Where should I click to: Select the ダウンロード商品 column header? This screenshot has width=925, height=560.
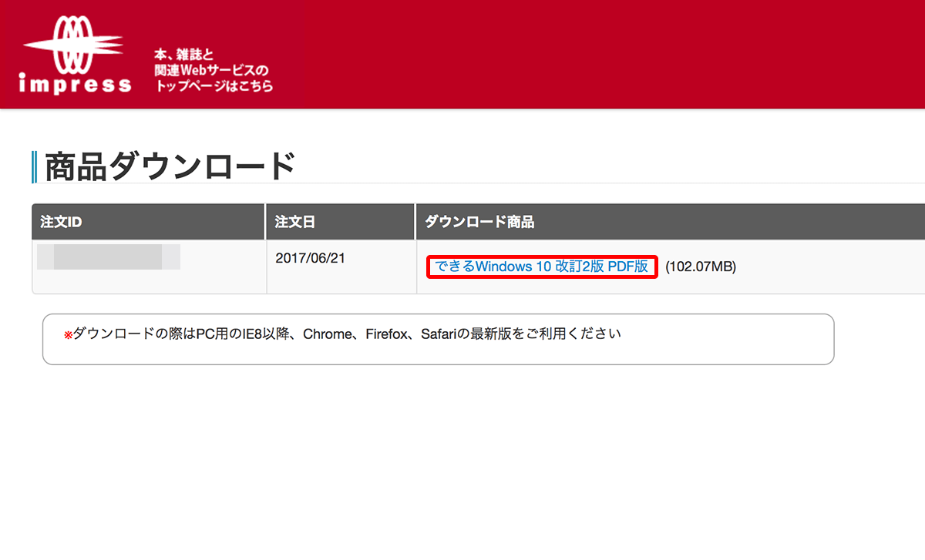pos(671,222)
